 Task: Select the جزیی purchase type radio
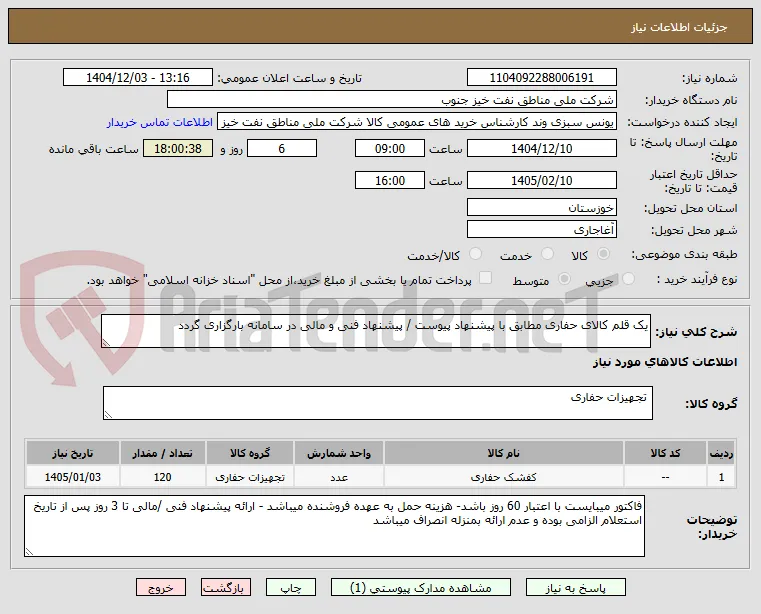click(628, 279)
